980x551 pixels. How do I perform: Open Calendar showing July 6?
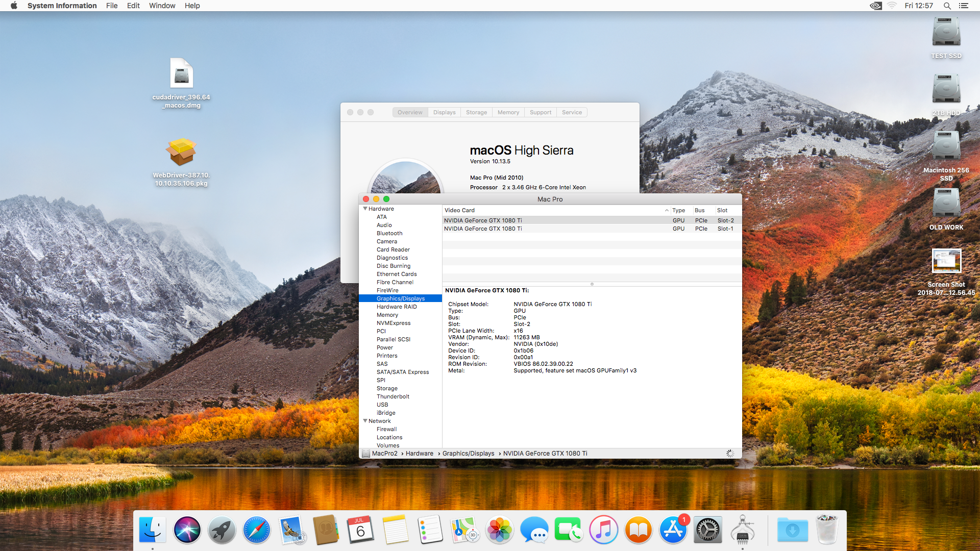(361, 530)
